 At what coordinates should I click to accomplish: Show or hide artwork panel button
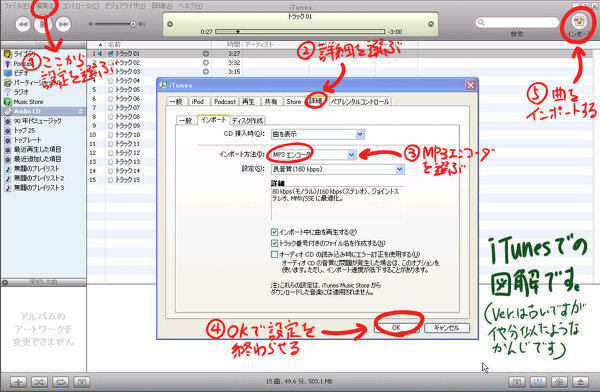[x=82, y=382]
